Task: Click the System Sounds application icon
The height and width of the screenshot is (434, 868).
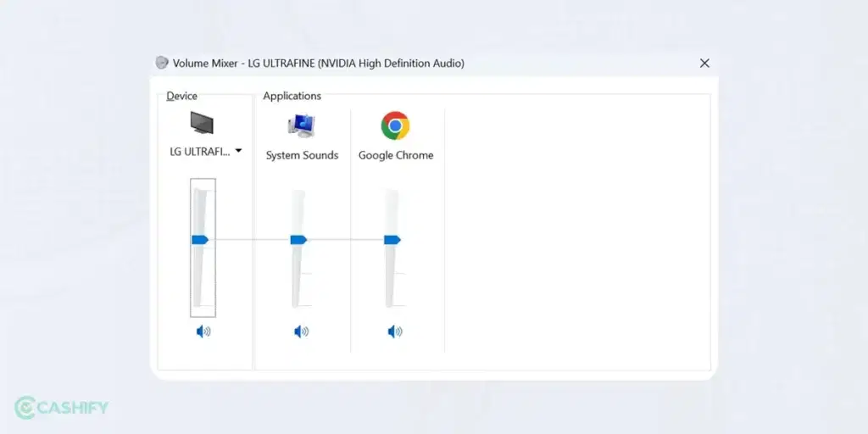Action: coord(302,125)
